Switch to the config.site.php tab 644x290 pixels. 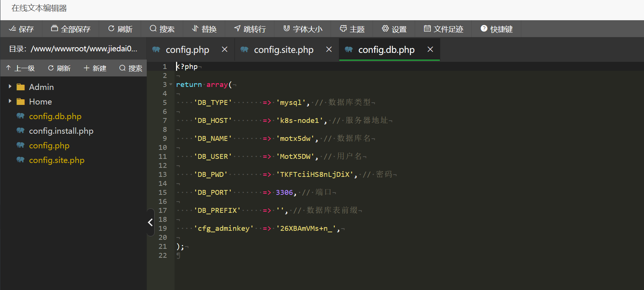pos(283,50)
